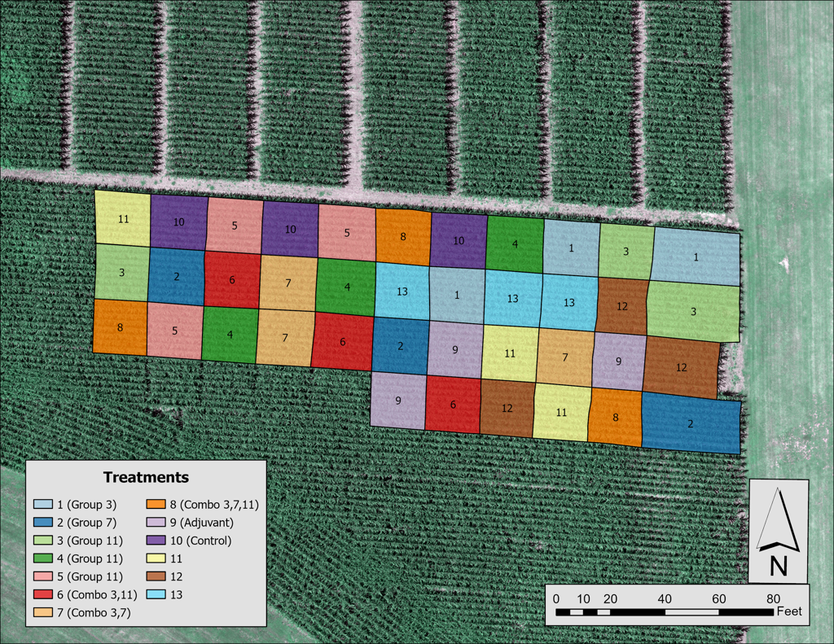Select the wide light green plot 3
Screen dimensions: 834x644
pos(693,311)
